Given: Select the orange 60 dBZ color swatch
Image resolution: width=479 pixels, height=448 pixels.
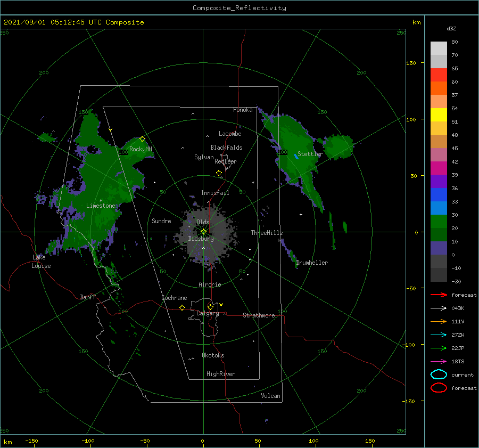Looking at the screenshot, I should pos(439,88).
